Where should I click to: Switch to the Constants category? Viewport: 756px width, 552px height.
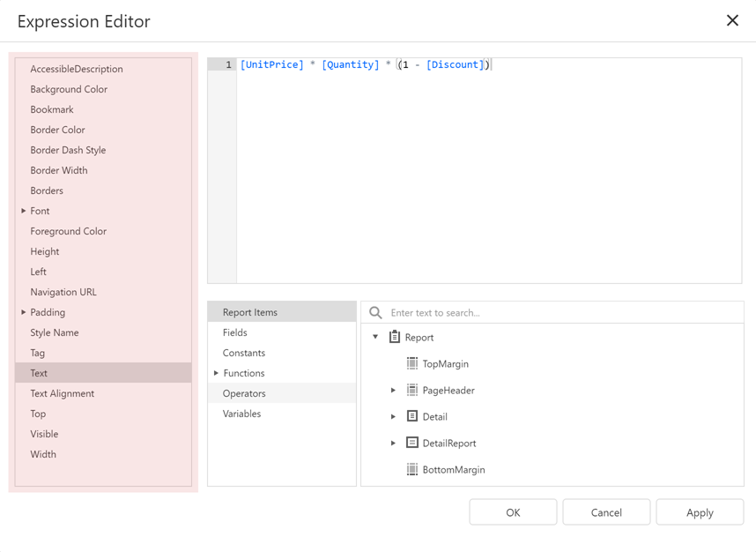point(241,353)
